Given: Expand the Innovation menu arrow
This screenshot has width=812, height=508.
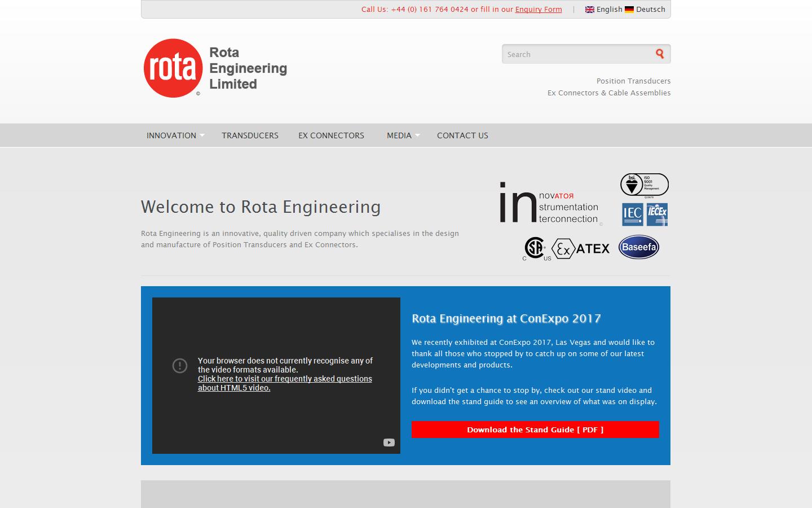Looking at the screenshot, I should (202, 135).
